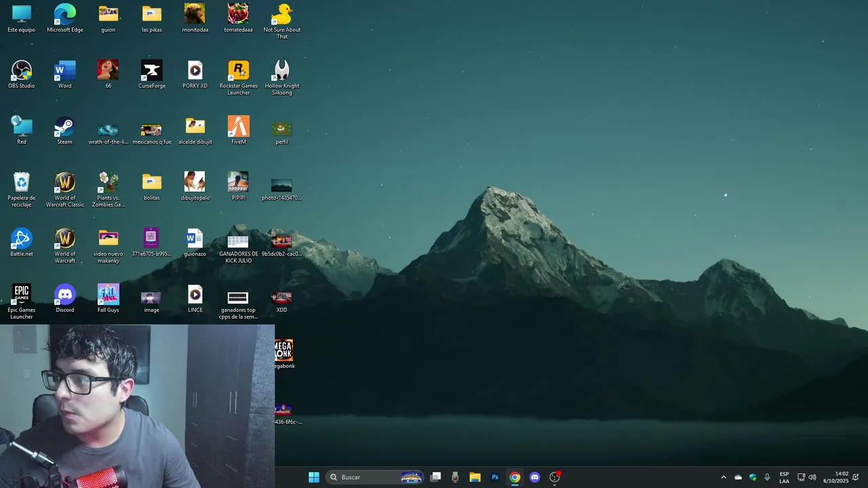Open File Explorer from taskbar
Image resolution: width=868 pixels, height=488 pixels.
pyautogui.click(x=475, y=477)
